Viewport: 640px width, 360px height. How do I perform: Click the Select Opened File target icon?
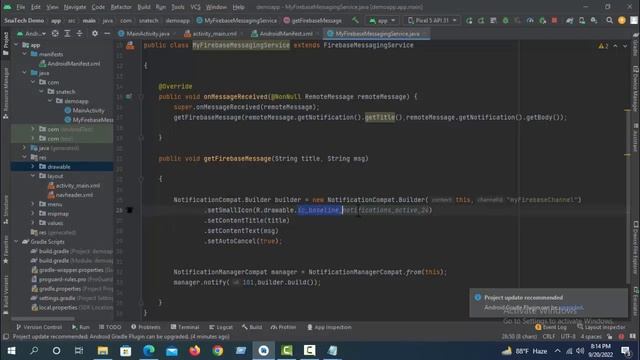(x=55, y=33)
